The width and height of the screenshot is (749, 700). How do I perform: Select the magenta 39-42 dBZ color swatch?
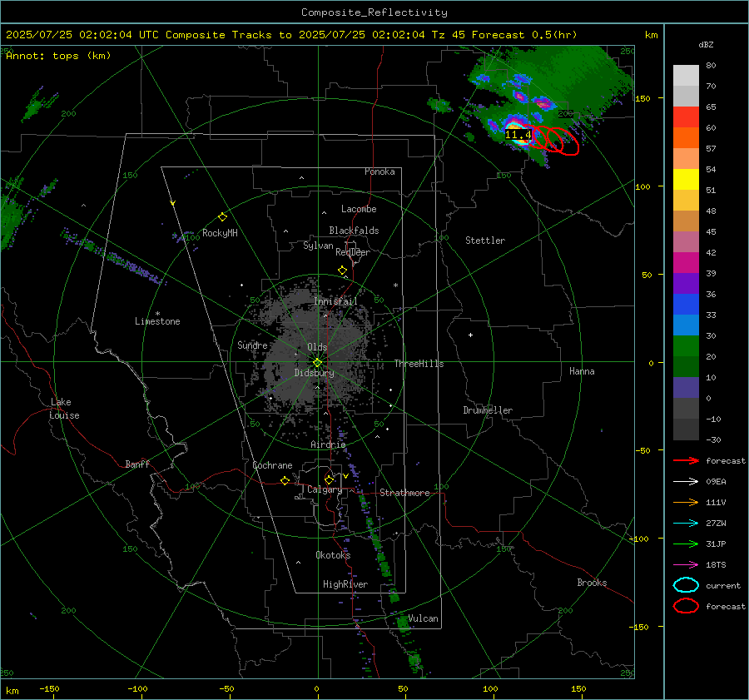(686, 263)
